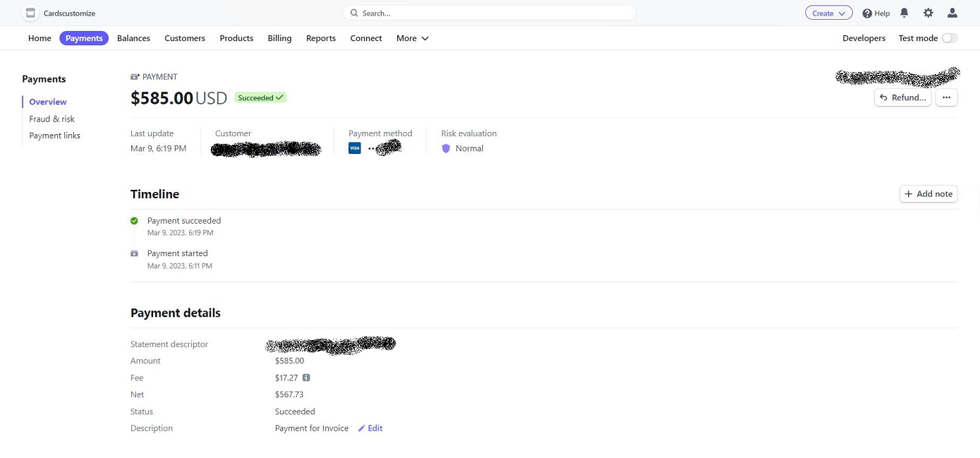Open the Balances tab

click(x=133, y=38)
